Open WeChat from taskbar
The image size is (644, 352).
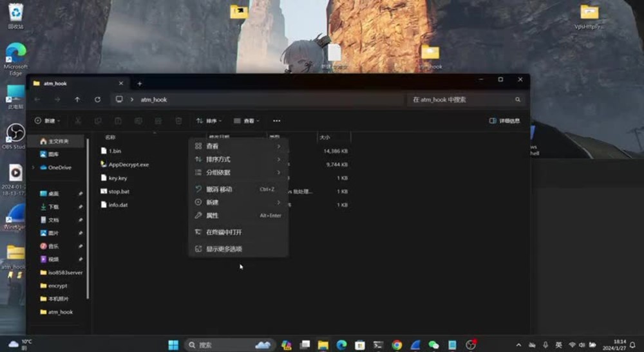click(x=433, y=345)
